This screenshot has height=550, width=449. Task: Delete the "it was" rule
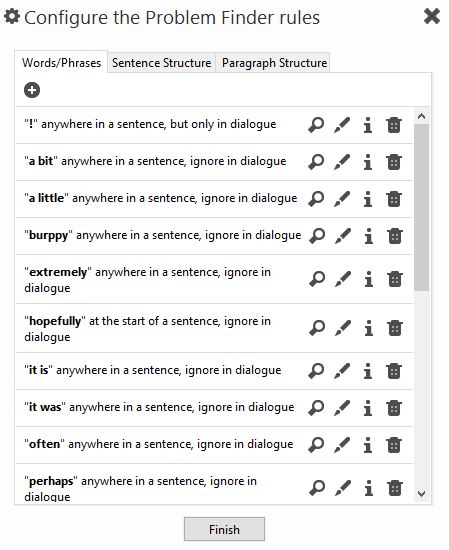394,408
